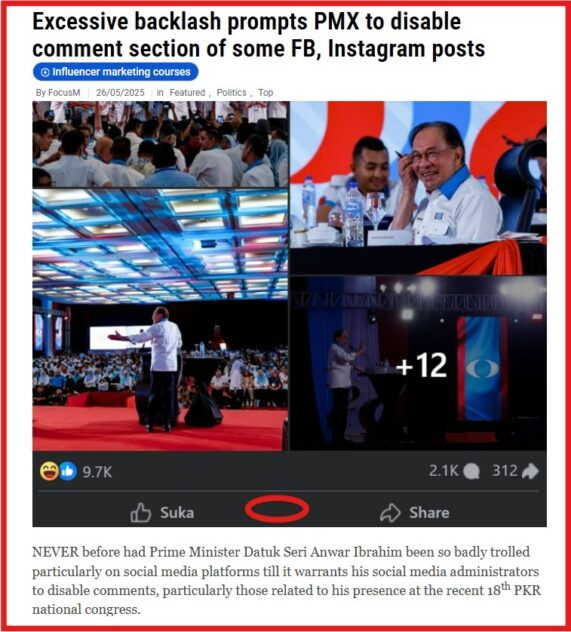Click the Share button label
This screenshot has height=632, width=571.
(x=429, y=513)
